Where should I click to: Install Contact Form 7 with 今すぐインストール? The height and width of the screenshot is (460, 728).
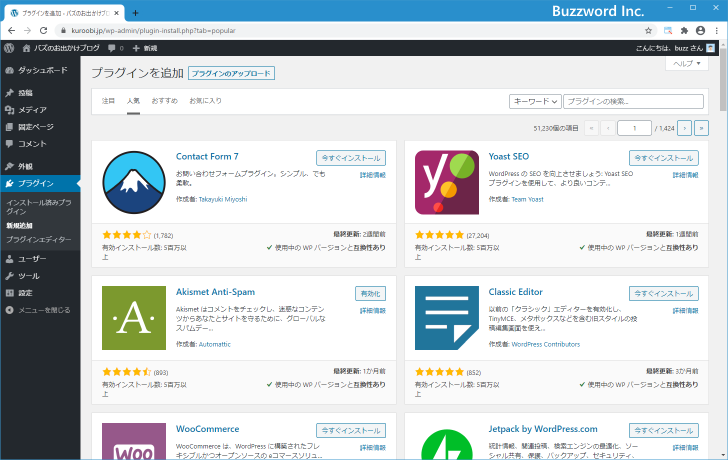(350, 158)
